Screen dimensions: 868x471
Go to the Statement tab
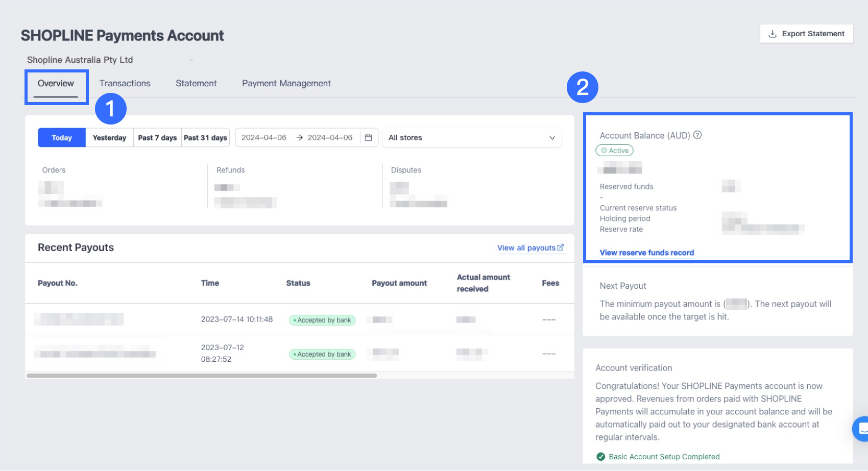pos(196,84)
